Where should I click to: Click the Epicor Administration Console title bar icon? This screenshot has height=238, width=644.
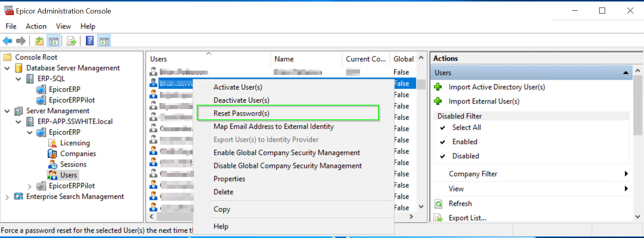point(9,10)
